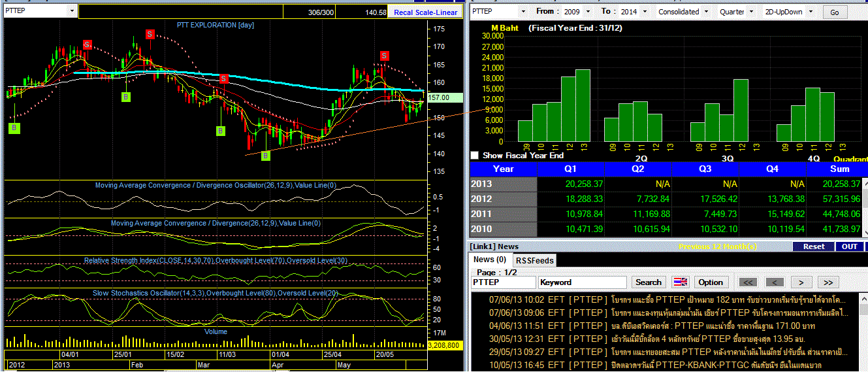Click table cell 17,526.42
Screen dimensions: 868x372
point(705,199)
